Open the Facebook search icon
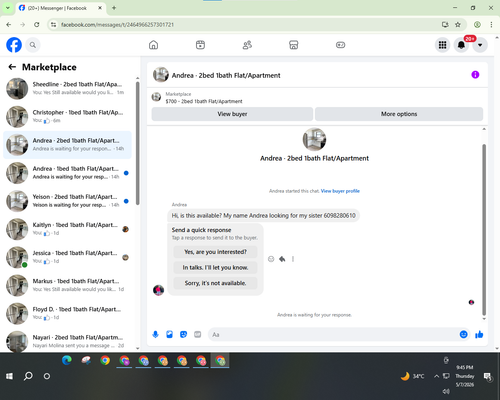500x400 pixels. point(33,45)
